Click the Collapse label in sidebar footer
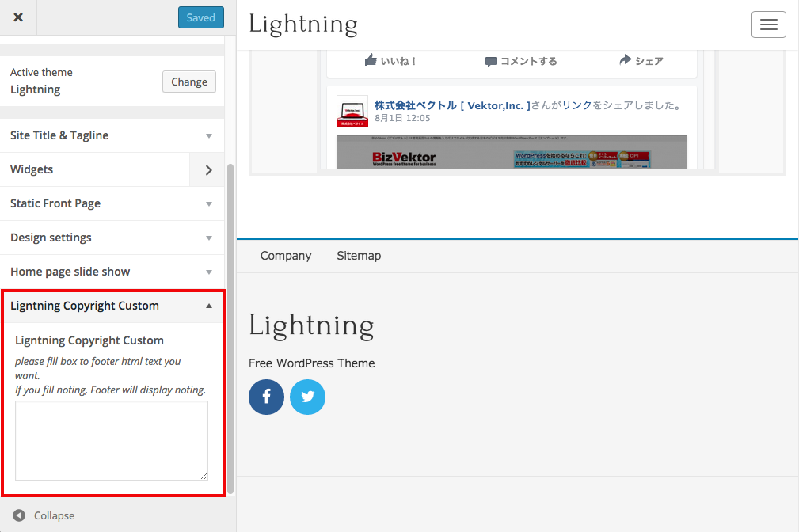This screenshot has height=532, width=799. pyautogui.click(x=54, y=515)
